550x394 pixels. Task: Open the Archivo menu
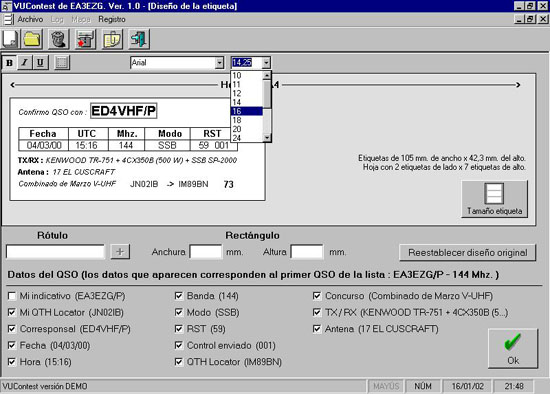[30, 19]
